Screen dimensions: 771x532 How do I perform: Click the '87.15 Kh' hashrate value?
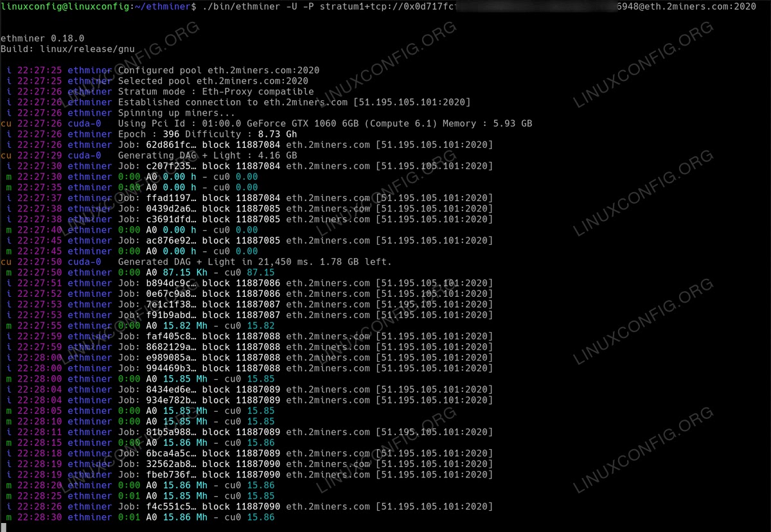[185, 272]
